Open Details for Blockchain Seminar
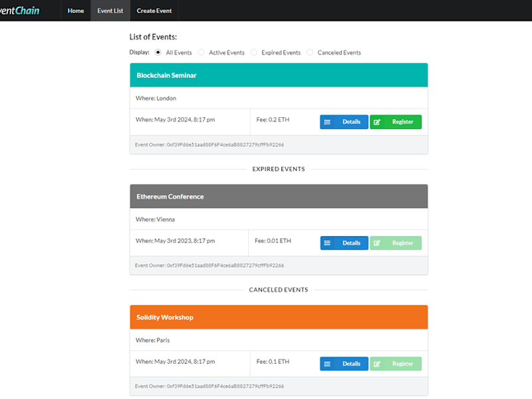The image size is (532, 399). tap(344, 122)
